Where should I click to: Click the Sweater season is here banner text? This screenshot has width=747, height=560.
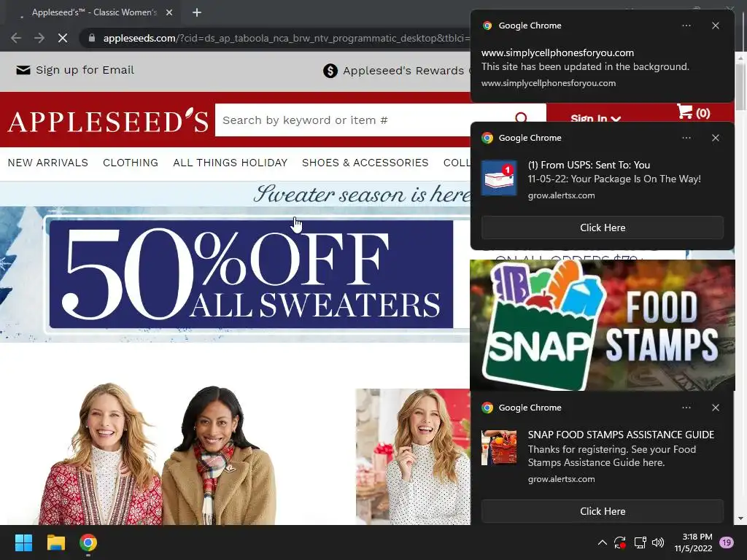362,194
